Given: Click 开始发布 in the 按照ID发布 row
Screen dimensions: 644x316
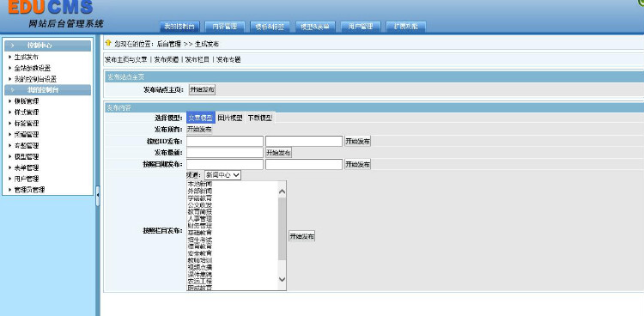Looking at the screenshot, I should click(x=358, y=142).
